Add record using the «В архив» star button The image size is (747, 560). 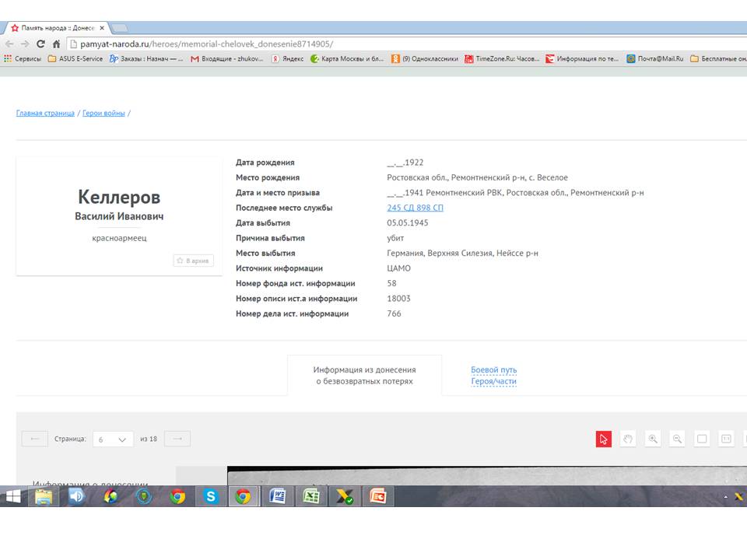pyautogui.click(x=193, y=261)
